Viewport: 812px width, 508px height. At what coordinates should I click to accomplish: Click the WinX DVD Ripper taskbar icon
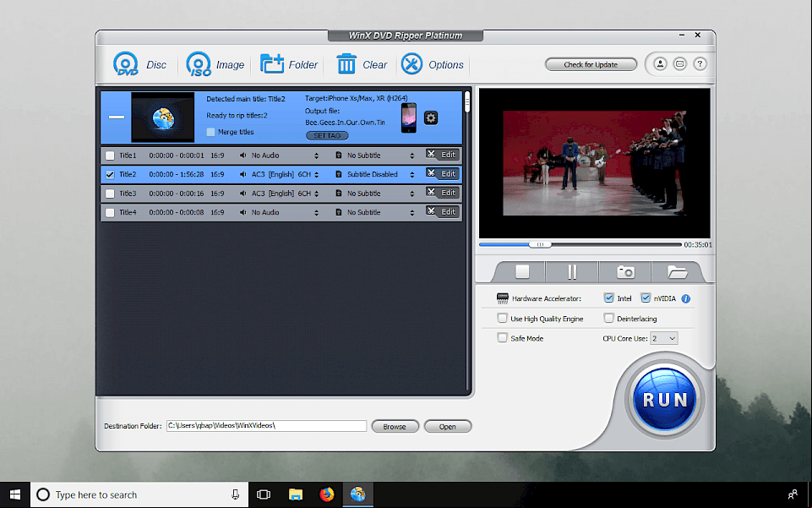(x=358, y=494)
